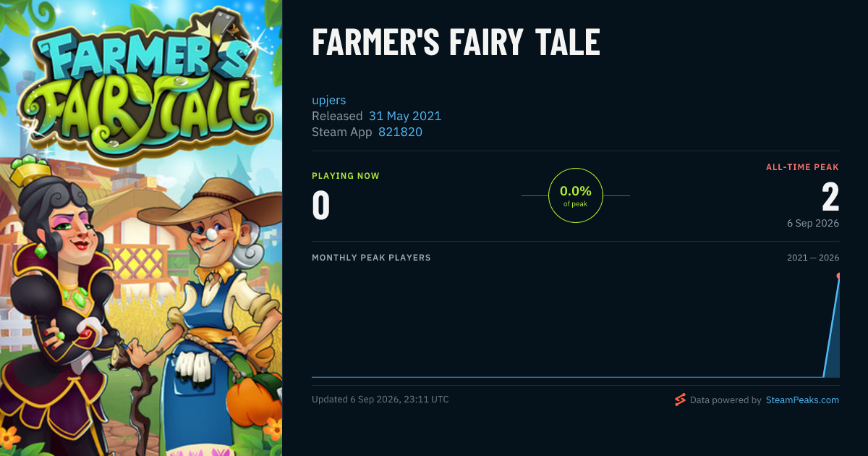This screenshot has height=456, width=868.
Task: Click the Playing Now count of 0
Action: [321, 204]
